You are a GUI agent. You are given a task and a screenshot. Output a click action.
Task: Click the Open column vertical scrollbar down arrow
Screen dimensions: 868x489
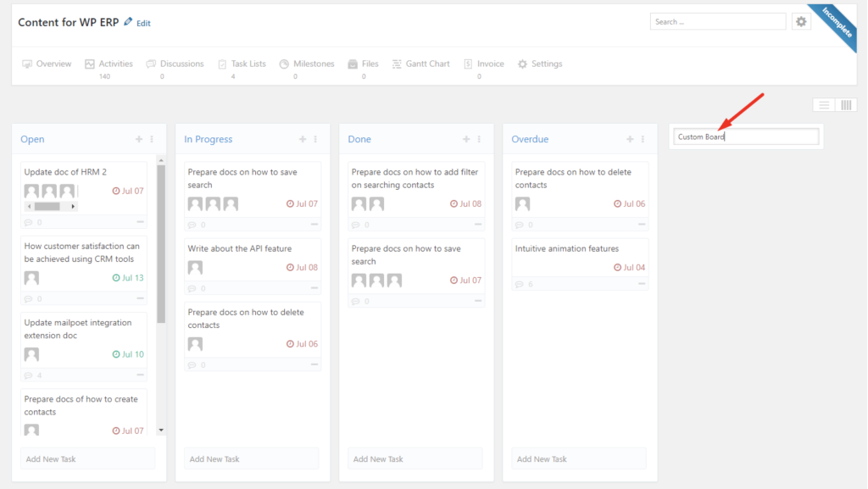click(x=161, y=430)
